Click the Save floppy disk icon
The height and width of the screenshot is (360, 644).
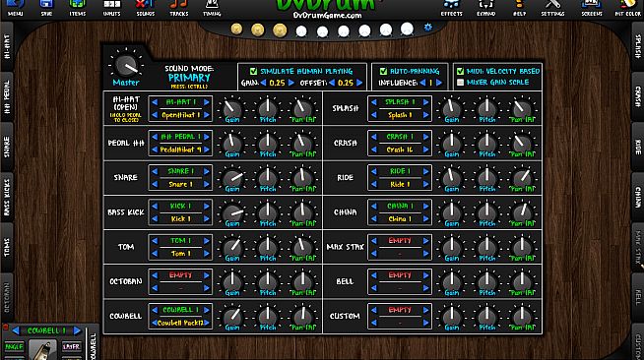pos(46,8)
